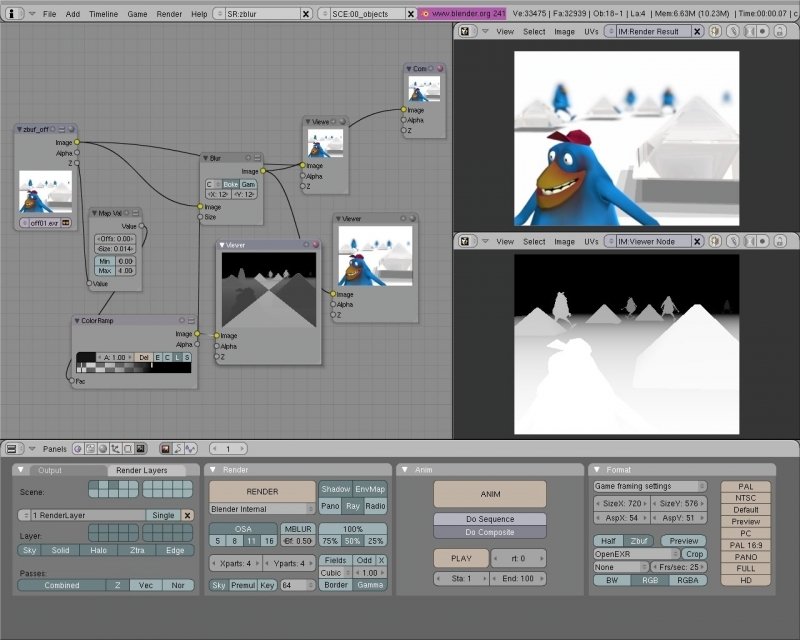Apply the PAL 16:9 preset
Image resolution: width=800 pixels, height=640 pixels.
click(745, 545)
